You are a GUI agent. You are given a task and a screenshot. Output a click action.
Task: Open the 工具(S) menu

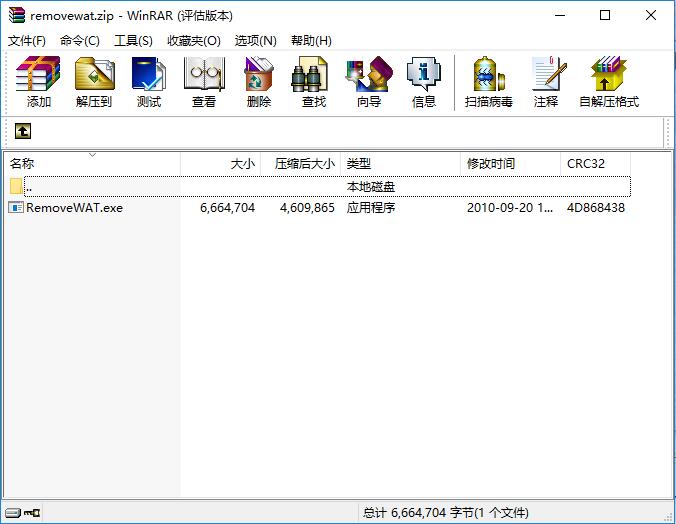pyautogui.click(x=133, y=40)
